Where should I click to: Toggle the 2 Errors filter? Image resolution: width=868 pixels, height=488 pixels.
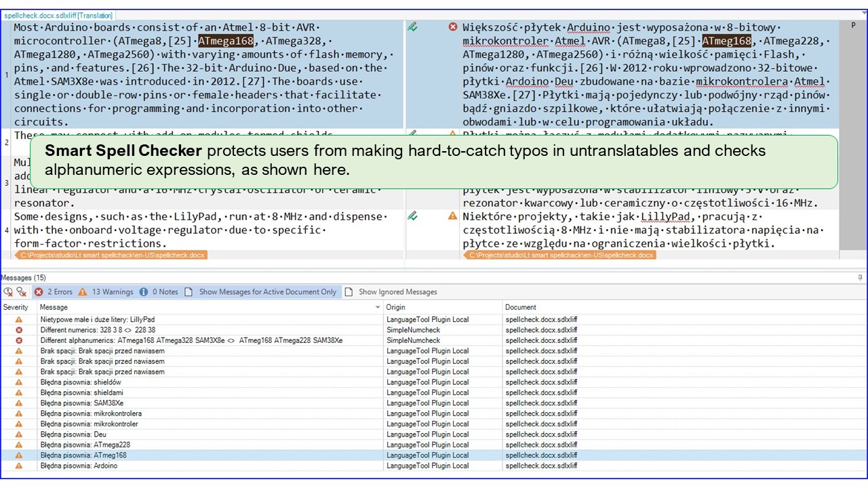tap(54, 292)
